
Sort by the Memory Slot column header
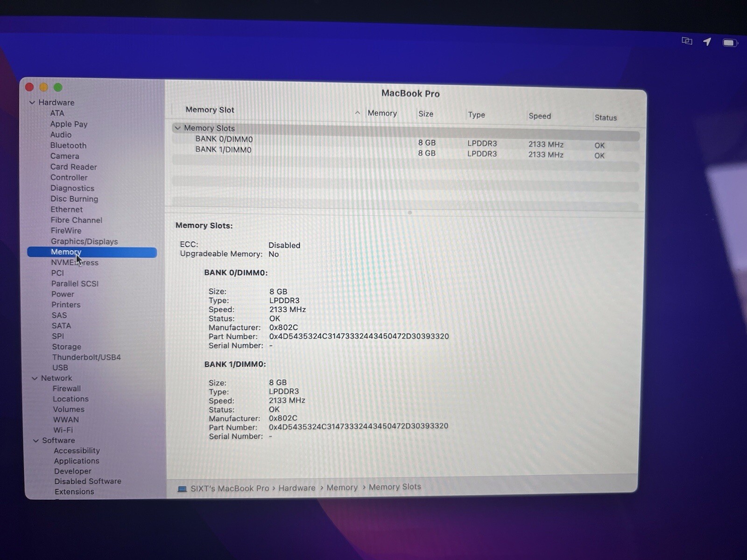click(x=210, y=110)
